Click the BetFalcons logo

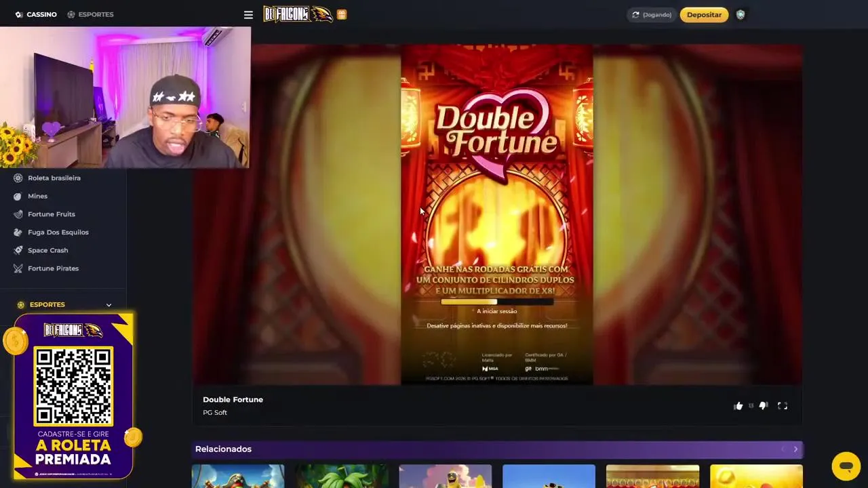(x=298, y=14)
